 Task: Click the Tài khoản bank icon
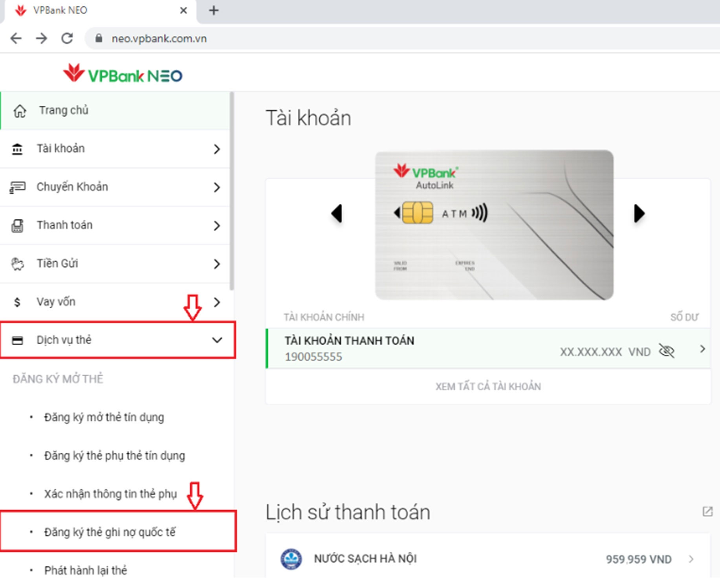pyautogui.click(x=17, y=149)
